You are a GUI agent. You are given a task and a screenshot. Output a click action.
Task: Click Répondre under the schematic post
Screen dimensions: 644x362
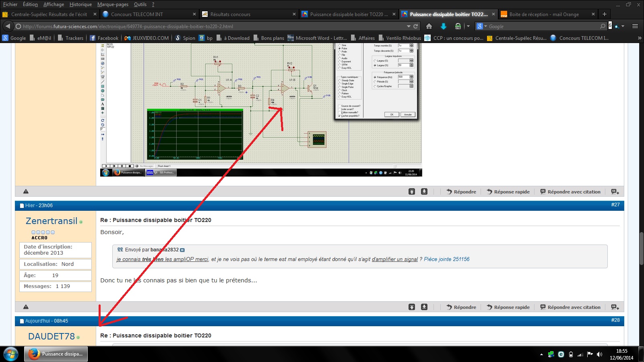461,192
